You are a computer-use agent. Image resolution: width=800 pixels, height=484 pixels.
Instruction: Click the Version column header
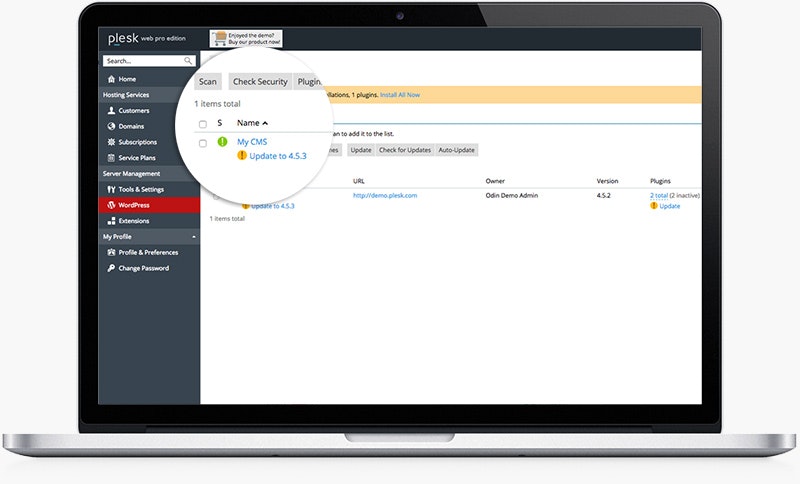pos(607,181)
